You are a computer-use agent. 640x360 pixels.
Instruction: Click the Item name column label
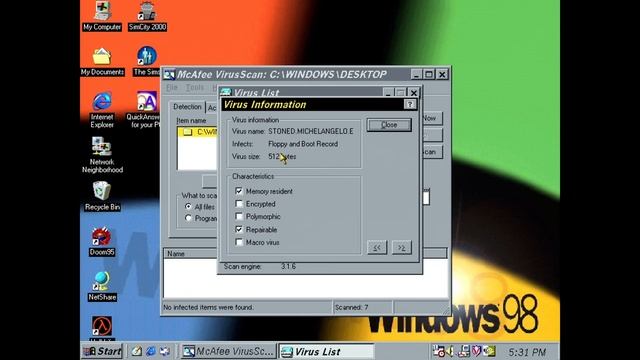point(191,120)
